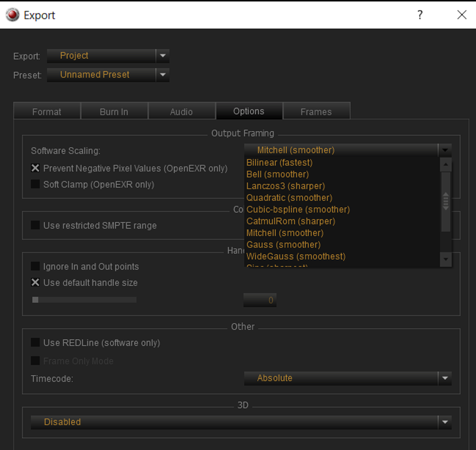Click the scaling list scroll up arrow
The image size is (476, 450).
[446, 164]
